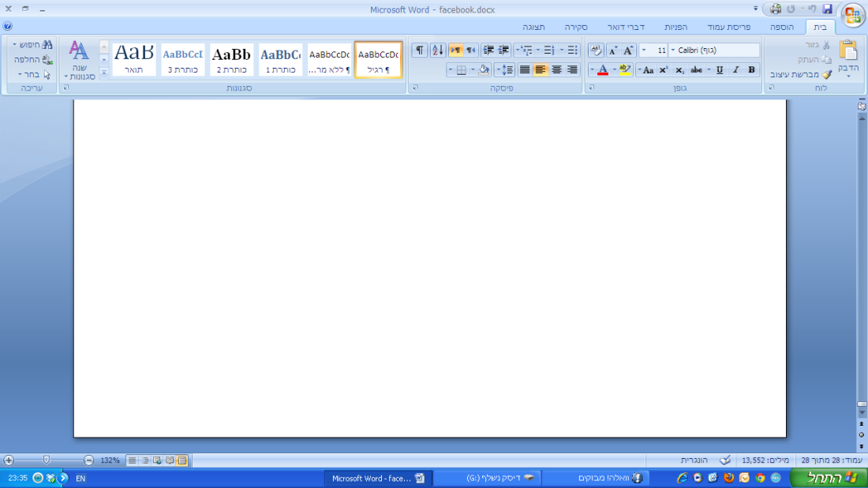Switch to the תצוגה tab
868x488 pixels.
(x=533, y=27)
